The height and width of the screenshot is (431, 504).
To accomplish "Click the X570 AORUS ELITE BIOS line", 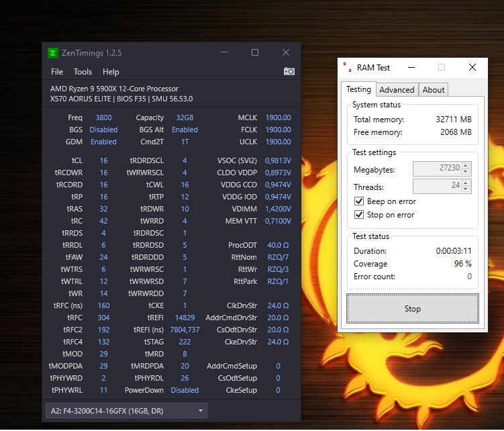I will click(121, 99).
